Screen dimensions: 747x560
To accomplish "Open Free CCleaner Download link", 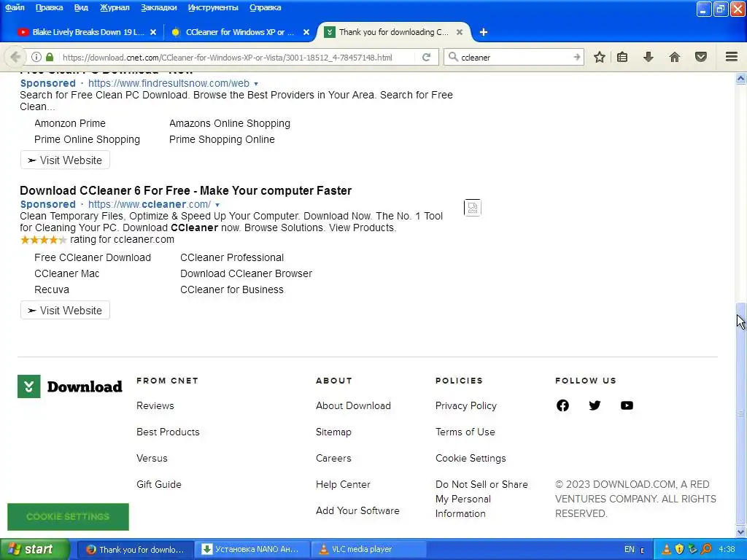I will click(93, 257).
